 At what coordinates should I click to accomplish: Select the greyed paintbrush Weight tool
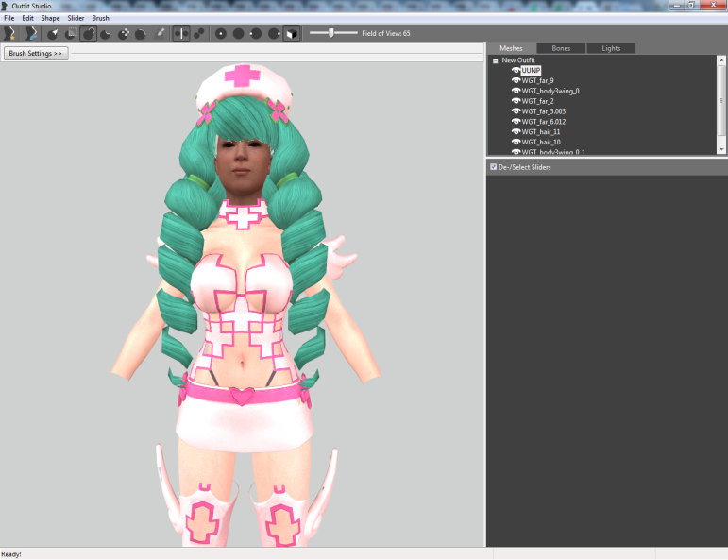pyautogui.click(x=160, y=33)
